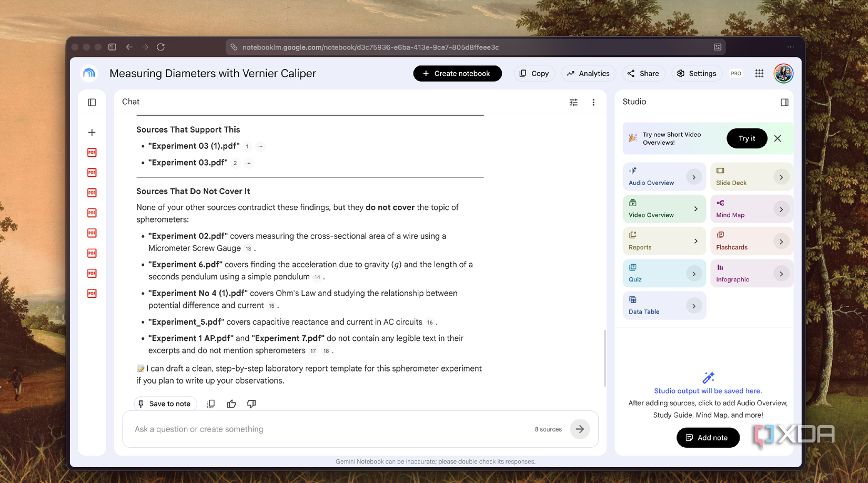Save the response to a note

pos(165,404)
